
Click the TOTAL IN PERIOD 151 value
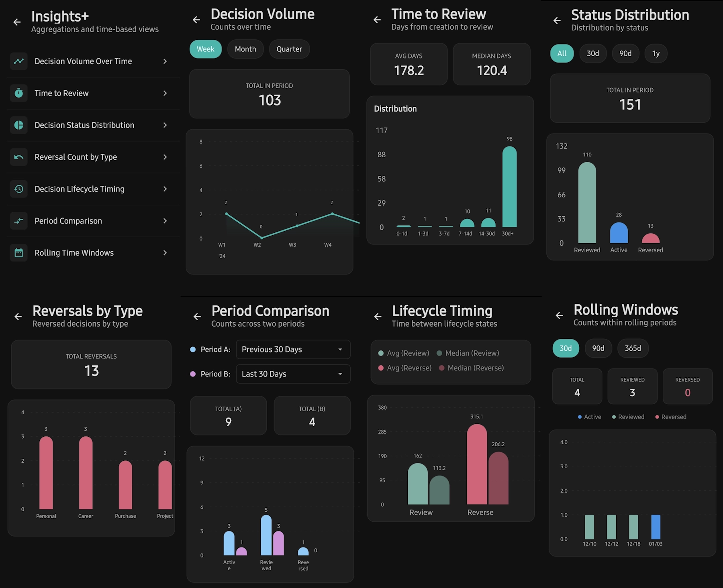[x=630, y=105]
